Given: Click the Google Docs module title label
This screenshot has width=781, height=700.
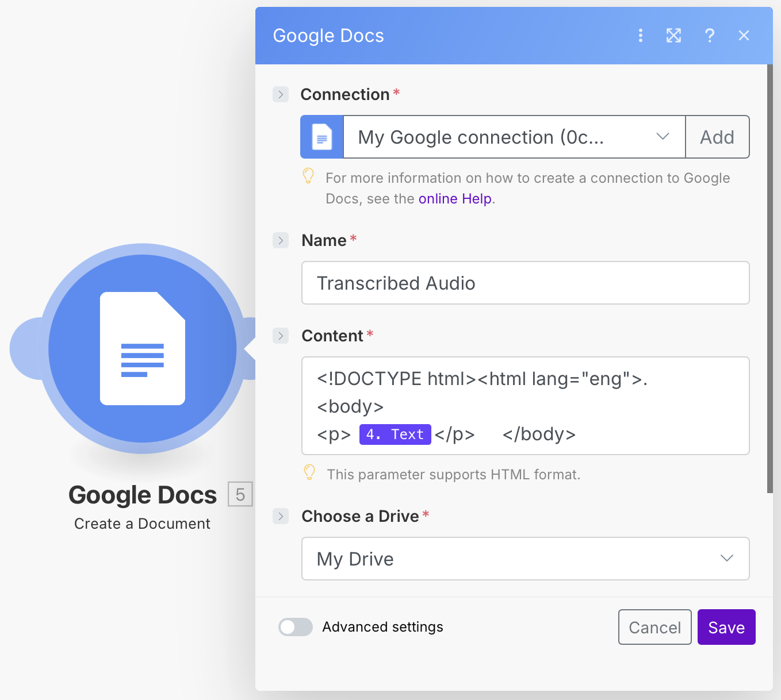Looking at the screenshot, I should tap(143, 495).
